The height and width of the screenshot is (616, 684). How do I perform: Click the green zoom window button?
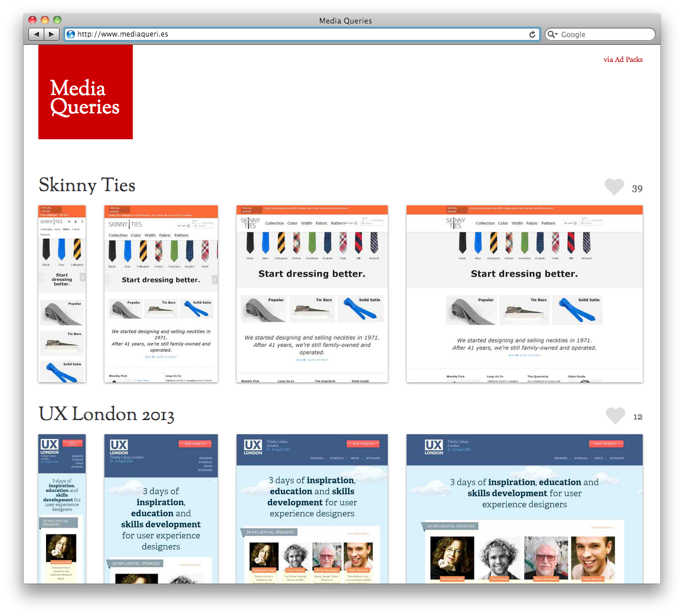click(57, 19)
